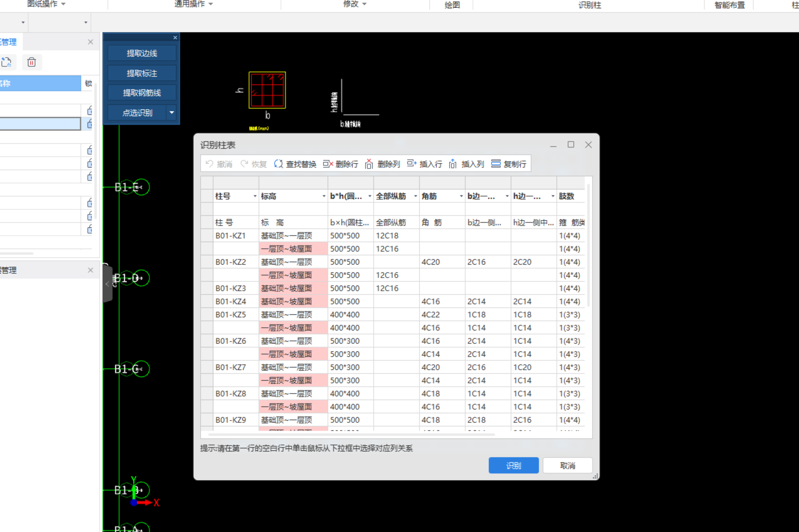Click the 取消 cancel button
Image resolution: width=799 pixels, height=532 pixels.
click(x=567, y=466)
